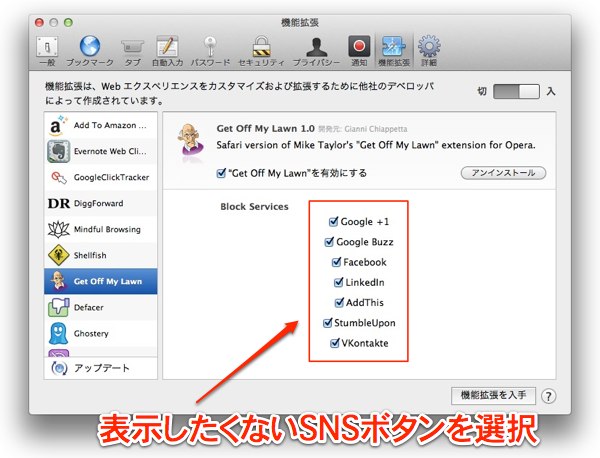The height and width of the screenshot is (458, 600).
Task: Select GoogleClickTracker extension icon
Action: tap(59, 177)
